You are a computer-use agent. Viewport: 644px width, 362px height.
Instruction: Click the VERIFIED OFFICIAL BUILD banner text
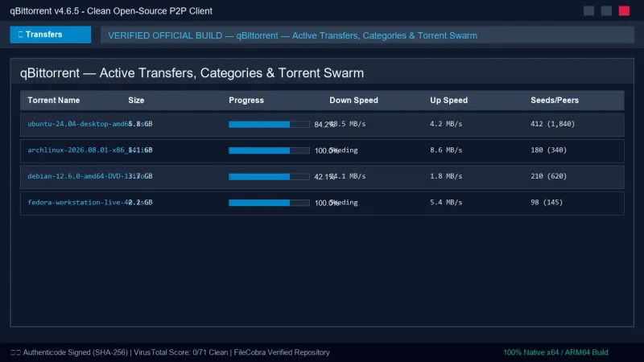pyautogui.click(x=292, y=35)
